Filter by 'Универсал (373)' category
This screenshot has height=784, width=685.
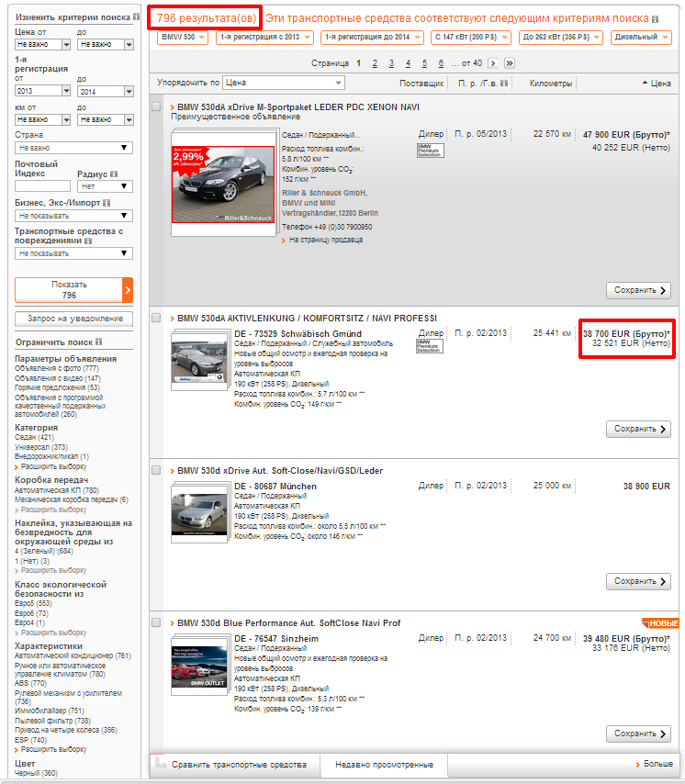(41, 447)
